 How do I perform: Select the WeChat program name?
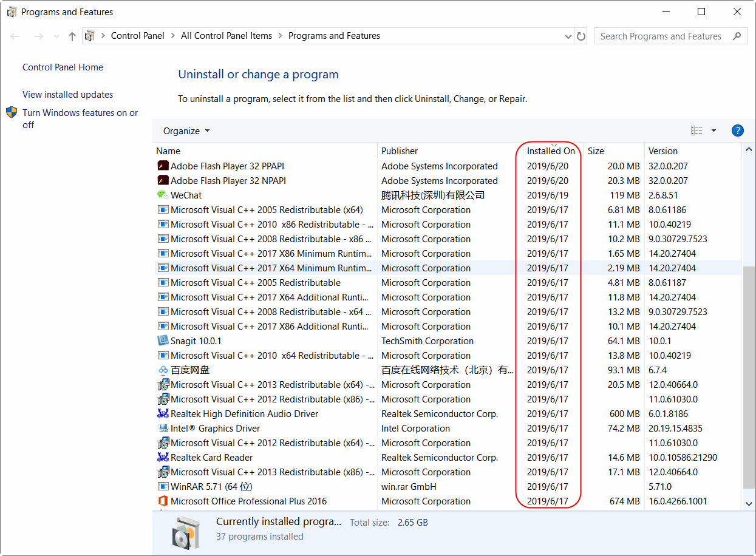click(186, 195)
